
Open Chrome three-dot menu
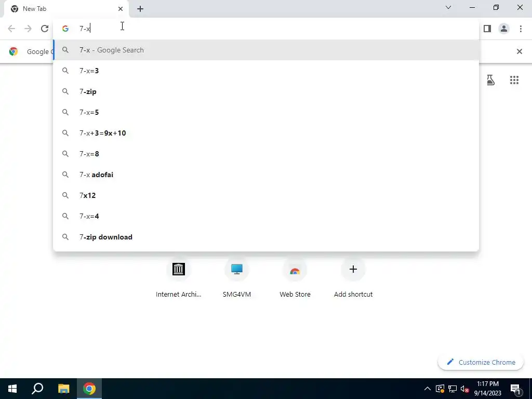point(521,29)
